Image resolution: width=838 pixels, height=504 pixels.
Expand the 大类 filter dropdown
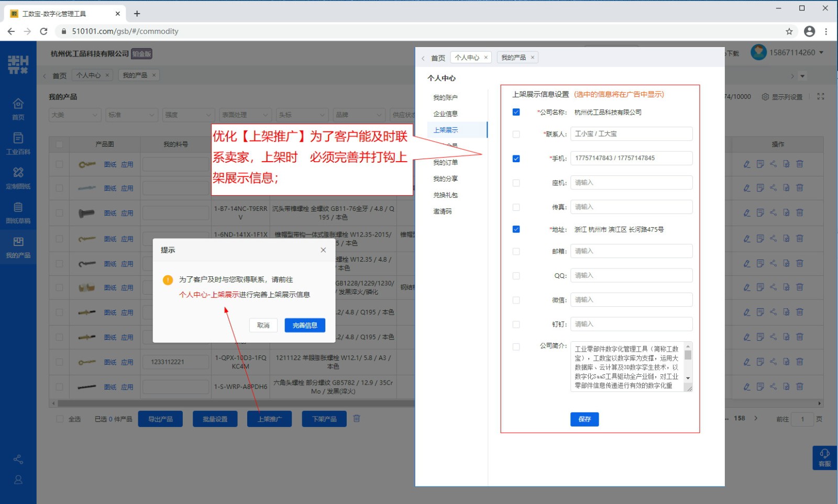click(x=75, y=115)
